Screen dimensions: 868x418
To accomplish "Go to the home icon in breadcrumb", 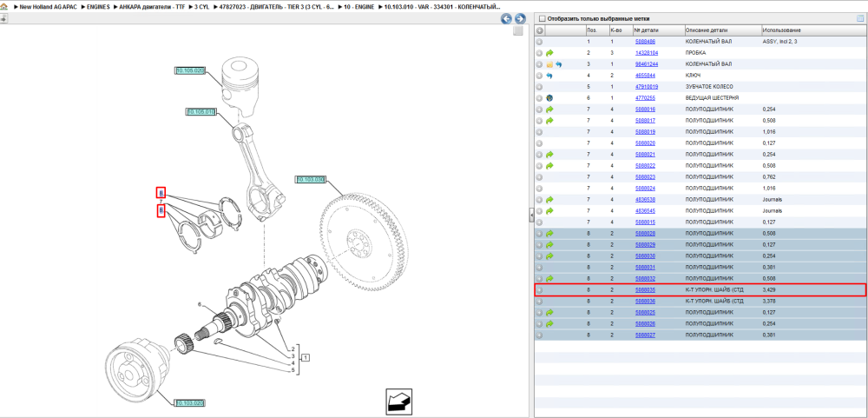I will [x=5, y=6].
